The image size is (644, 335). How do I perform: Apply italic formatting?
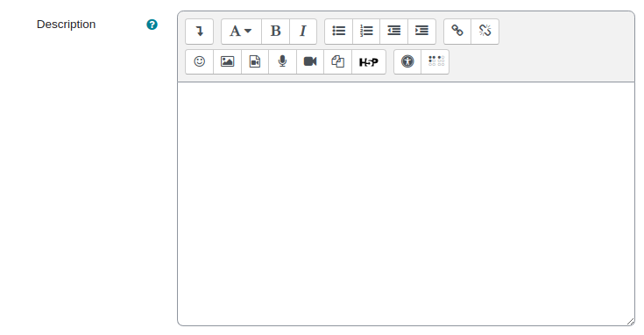(303, 32)
